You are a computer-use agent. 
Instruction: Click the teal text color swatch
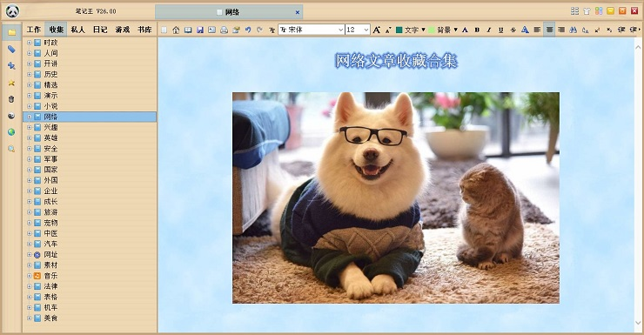[x=399, y=30]
